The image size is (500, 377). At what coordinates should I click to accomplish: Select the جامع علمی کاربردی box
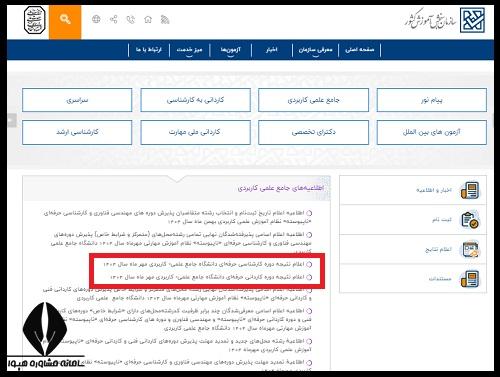313,100
